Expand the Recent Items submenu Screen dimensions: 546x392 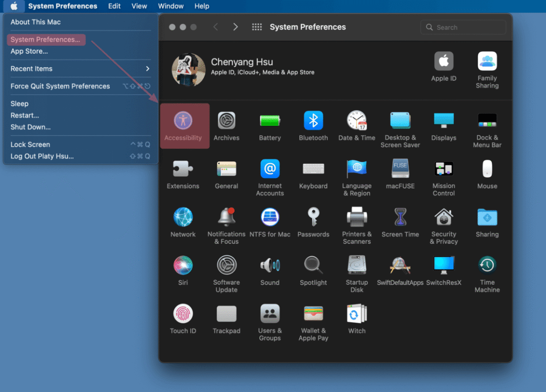click(x=80, y=69)
